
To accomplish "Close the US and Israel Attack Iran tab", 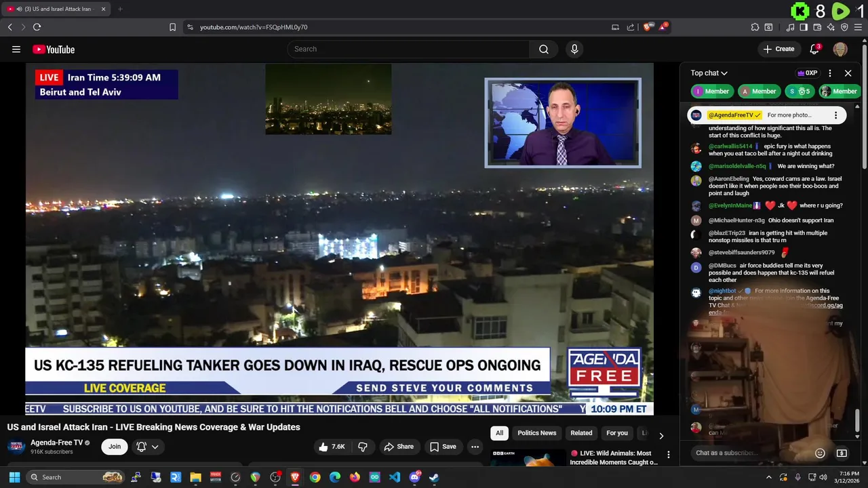I will click(104, 9).
